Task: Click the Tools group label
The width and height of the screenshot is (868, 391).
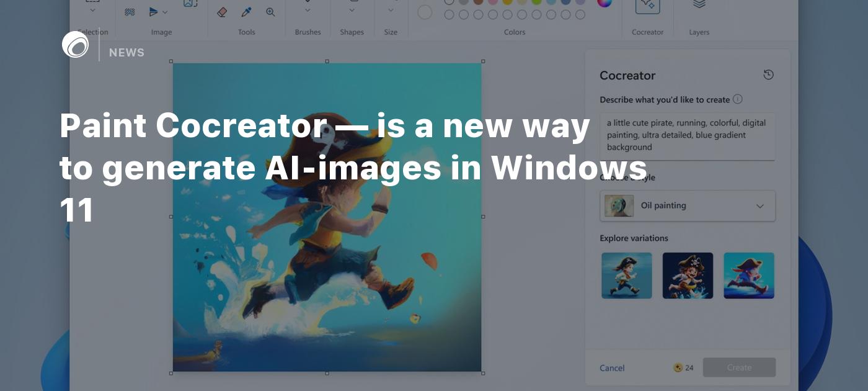Action: pyautogui.click(x=246, y=32)
